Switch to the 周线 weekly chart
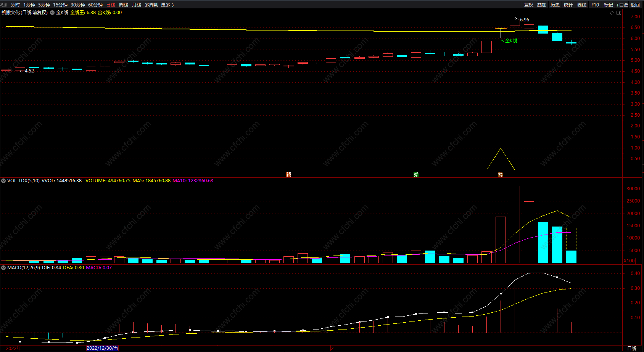Image resolution: width=644 pixels, height=352 pixels. click(x=124, y=5)
